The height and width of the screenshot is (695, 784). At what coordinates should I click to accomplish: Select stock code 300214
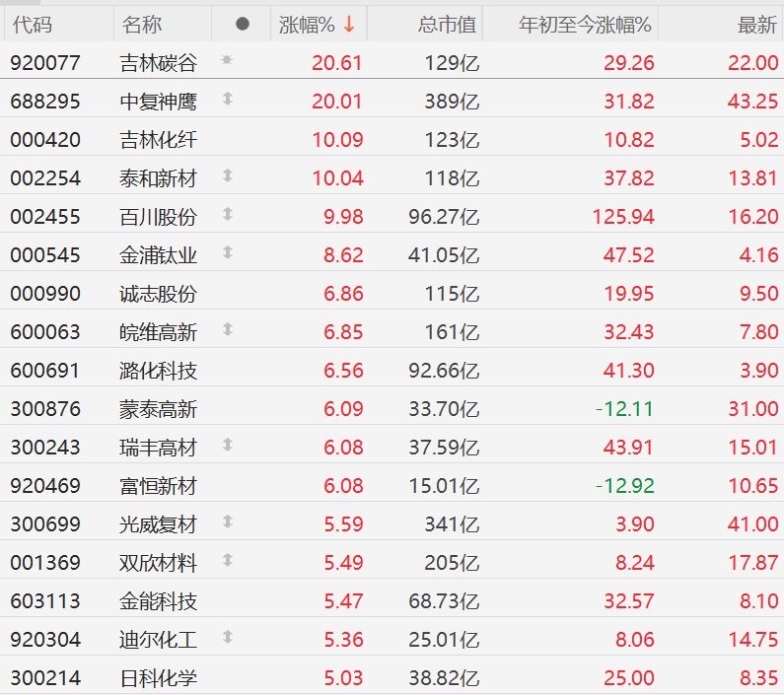[x=45, y=679]
